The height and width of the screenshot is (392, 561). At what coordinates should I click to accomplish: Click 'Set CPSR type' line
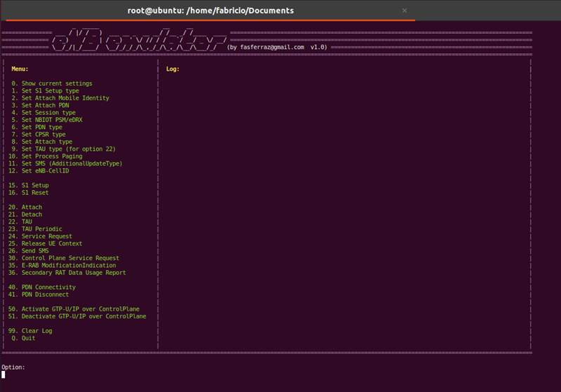(39, 135)
